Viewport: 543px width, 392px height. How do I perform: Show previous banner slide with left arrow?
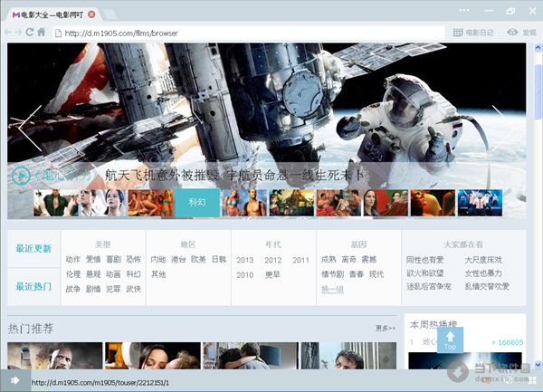point(31,129)
